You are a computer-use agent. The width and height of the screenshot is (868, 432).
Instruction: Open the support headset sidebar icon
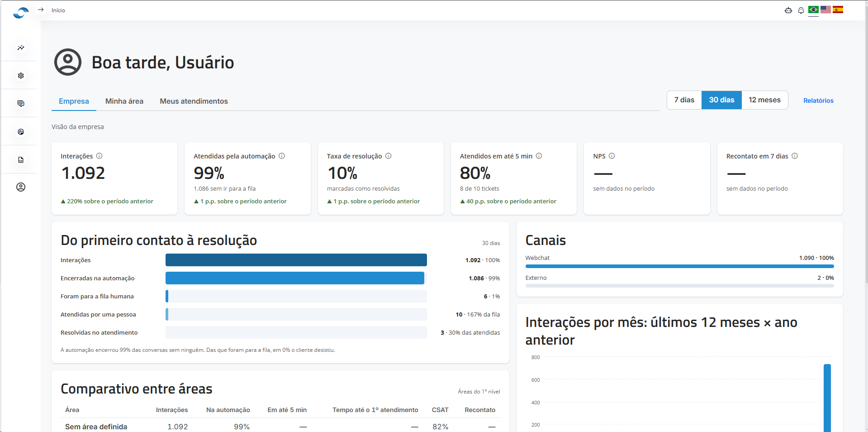[21, 132]
